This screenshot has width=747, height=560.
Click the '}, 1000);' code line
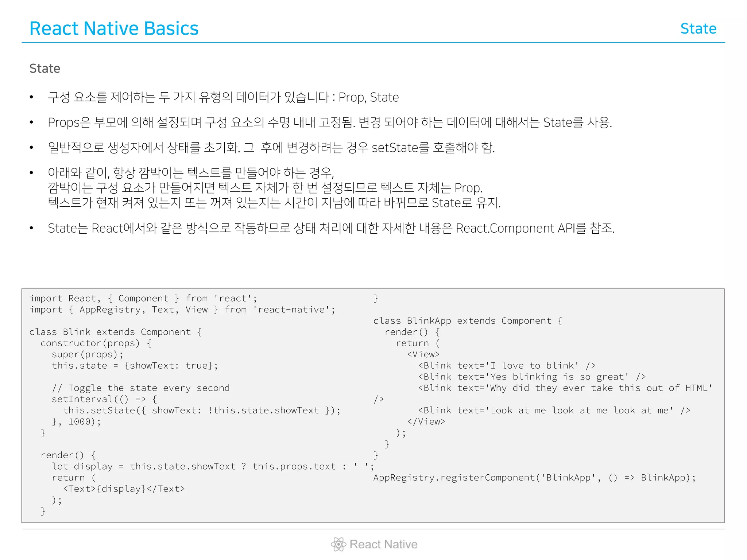point(76,422)
